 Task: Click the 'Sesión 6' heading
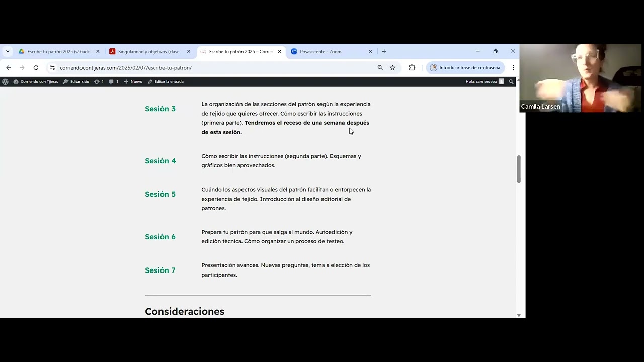(x=160, y=237)
